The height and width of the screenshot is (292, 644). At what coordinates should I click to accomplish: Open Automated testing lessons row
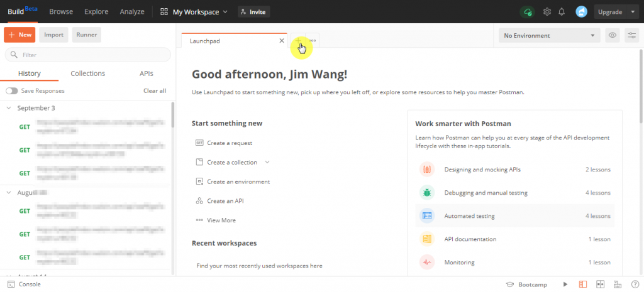pyautogui.click(x=515, y=216)
